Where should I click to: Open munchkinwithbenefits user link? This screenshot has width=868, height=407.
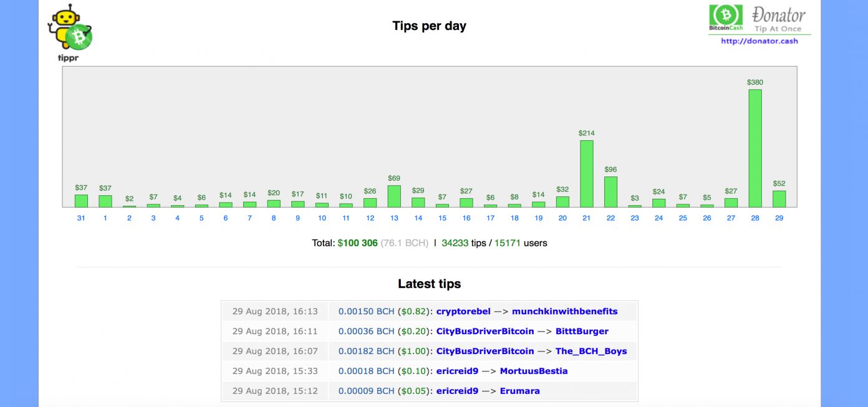pyautogui.click(x=565, y=311)
